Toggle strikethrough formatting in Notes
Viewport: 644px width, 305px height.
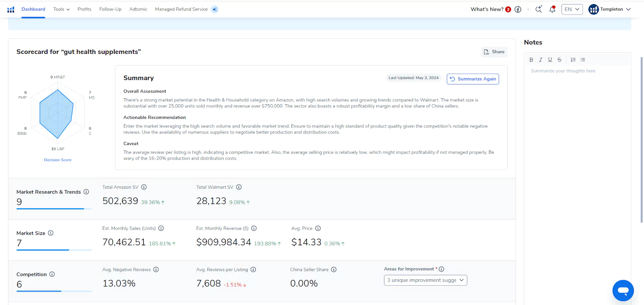point(559,60)
